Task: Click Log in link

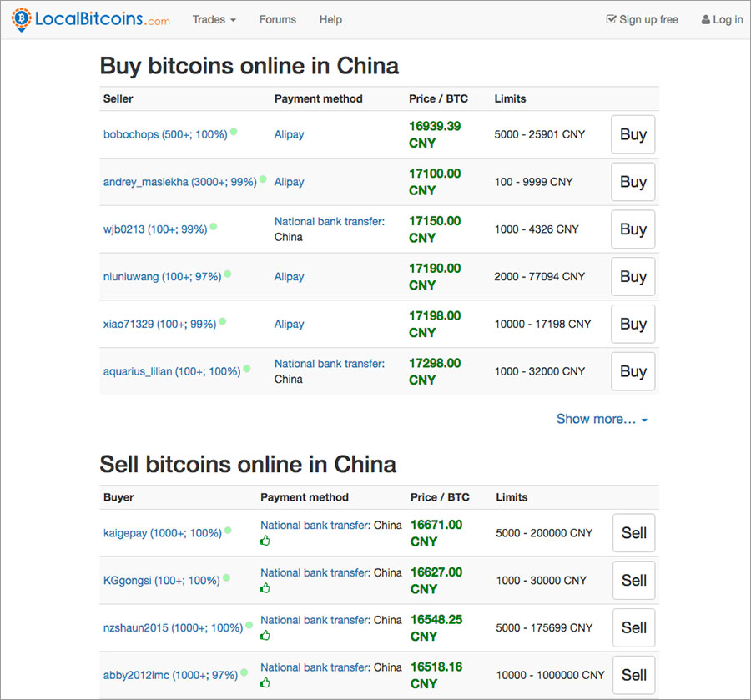Action: pos(723,20)
